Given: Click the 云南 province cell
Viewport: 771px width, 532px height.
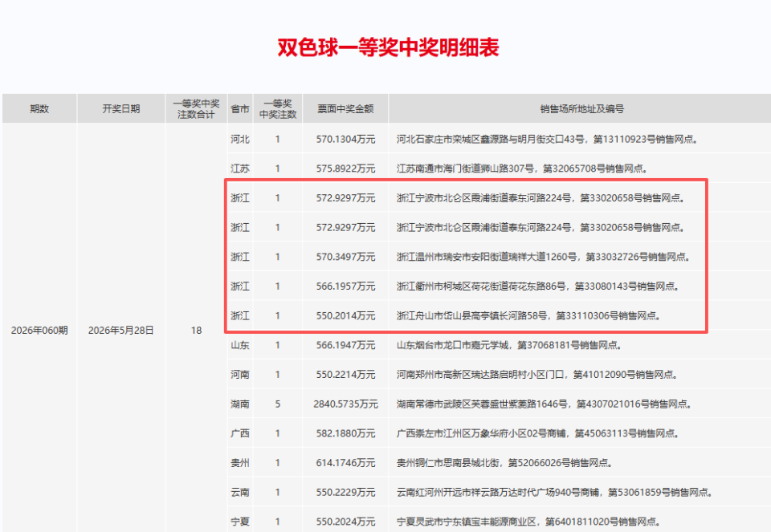Looking at the screenshot, I should coord(240,492).
